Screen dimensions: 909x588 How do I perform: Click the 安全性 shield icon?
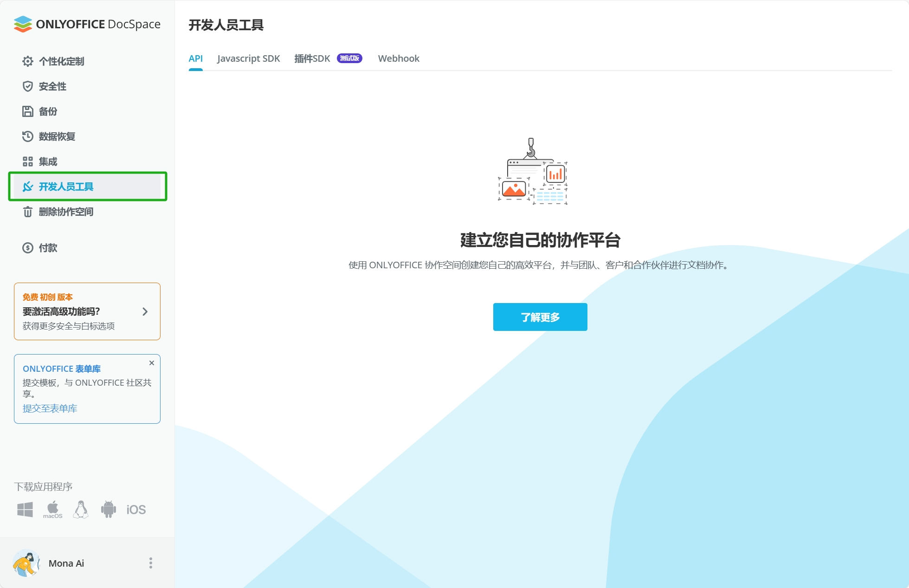28,86
